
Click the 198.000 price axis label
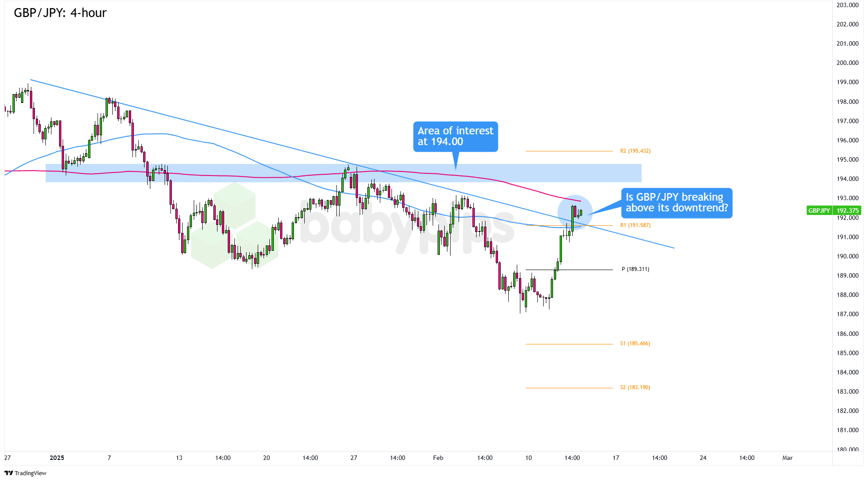coord(847,102)
